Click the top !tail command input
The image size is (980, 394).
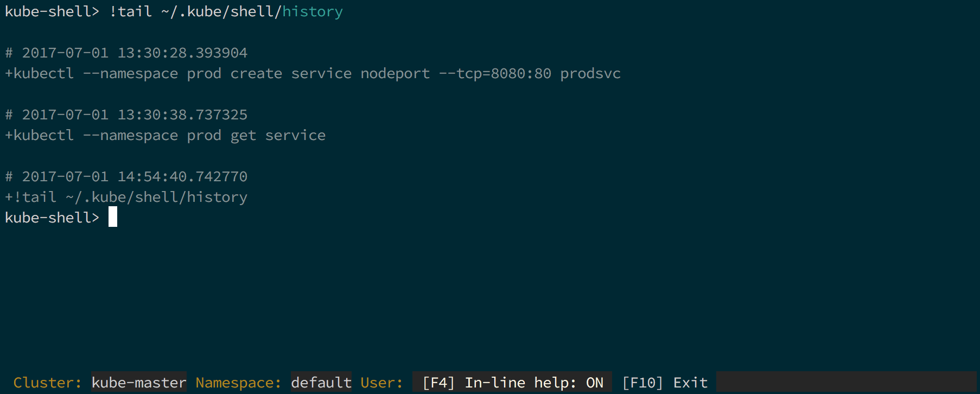click(226, 11)
